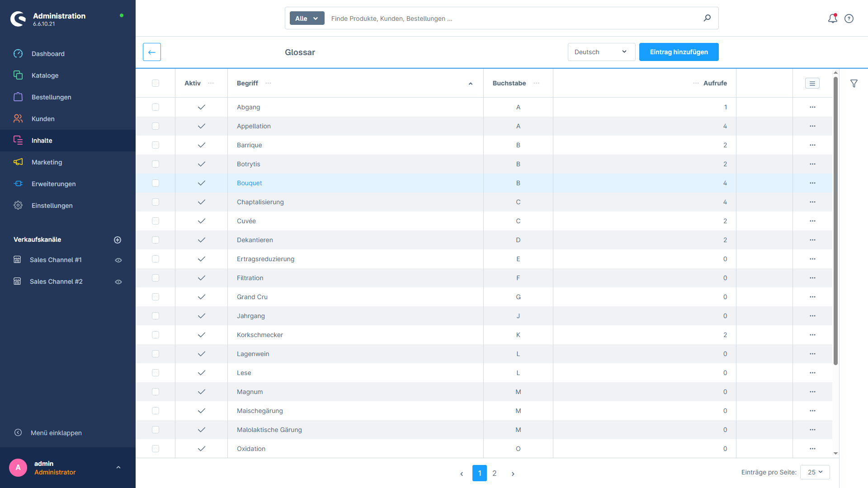The height and width of the screenshot is (488, 868).
Task: Open Buchstabe column options dots
Action: tap(537, 83)
